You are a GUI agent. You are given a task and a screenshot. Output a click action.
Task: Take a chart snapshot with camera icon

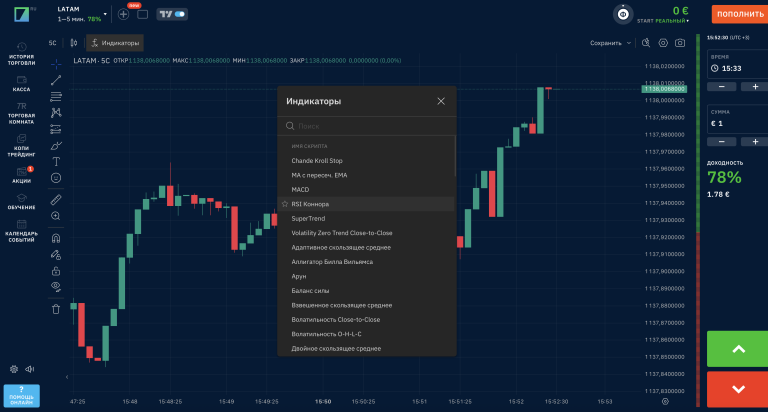(x=679, y=44)
